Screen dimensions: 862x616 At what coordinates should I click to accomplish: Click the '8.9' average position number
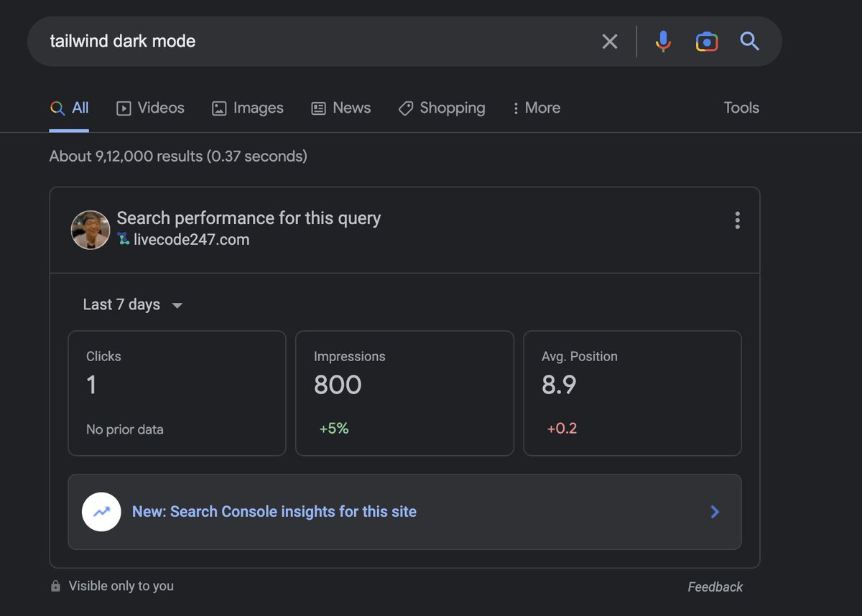pyautogui.click(x=559, y=386)
